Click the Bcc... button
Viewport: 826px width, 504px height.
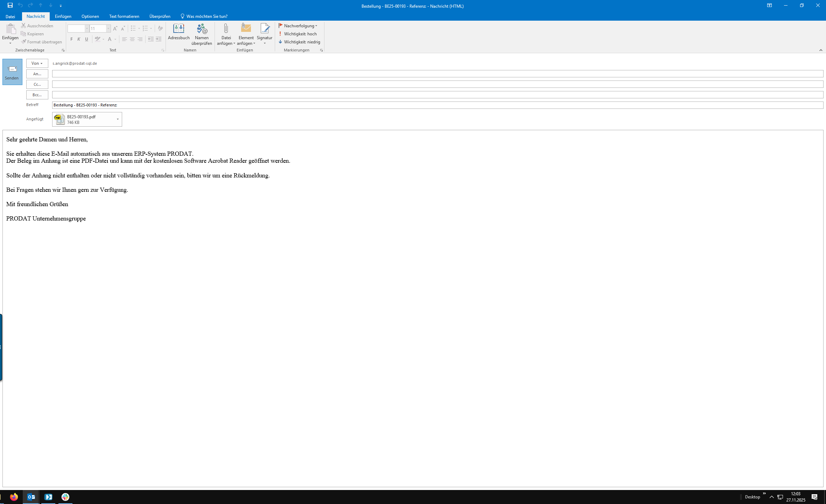coord(37,95)
